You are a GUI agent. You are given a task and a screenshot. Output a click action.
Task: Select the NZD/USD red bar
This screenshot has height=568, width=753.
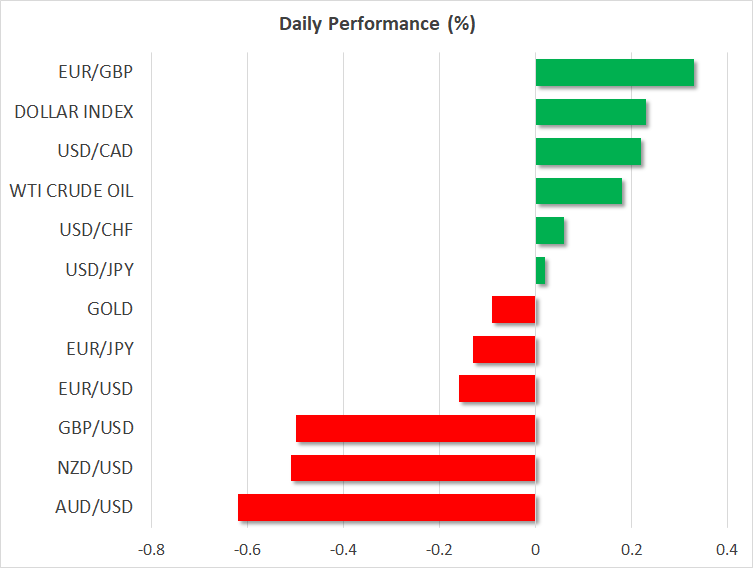(413, 467)
